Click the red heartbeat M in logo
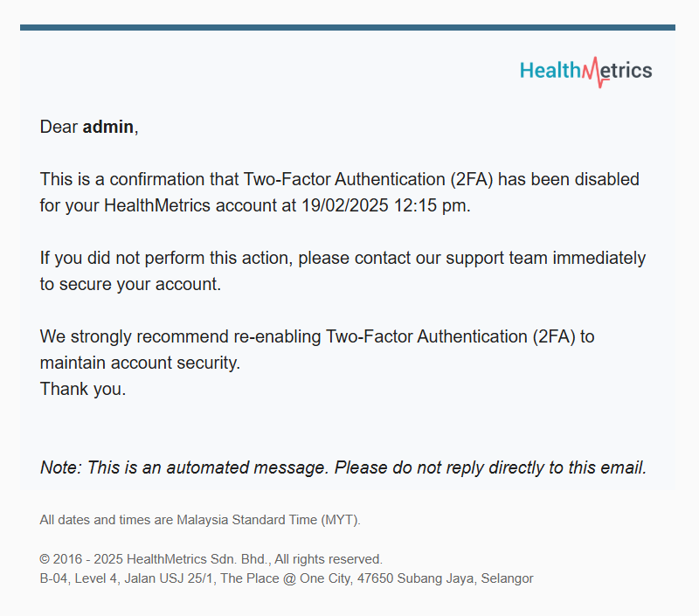 click(x=595, y=72)
